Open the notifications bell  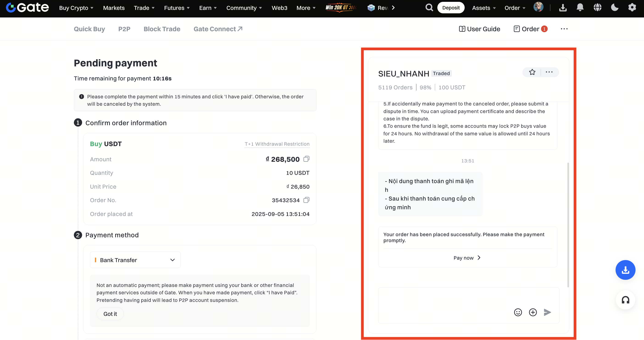580,8
